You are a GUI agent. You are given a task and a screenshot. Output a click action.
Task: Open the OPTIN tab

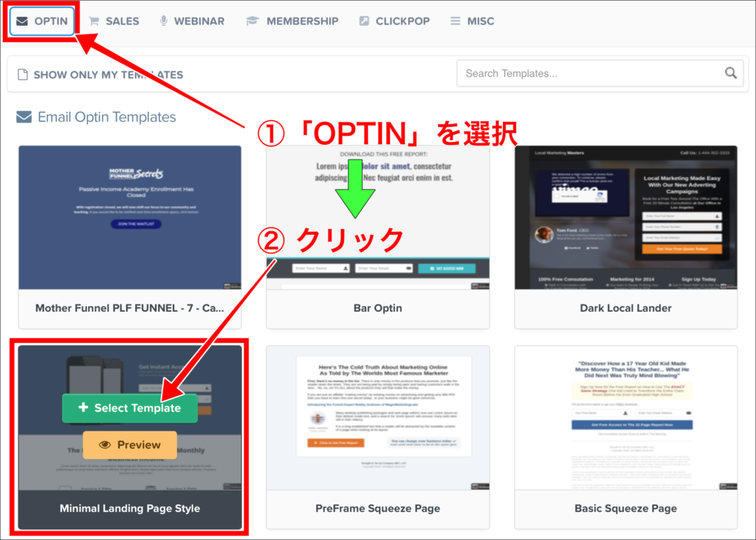43,21
